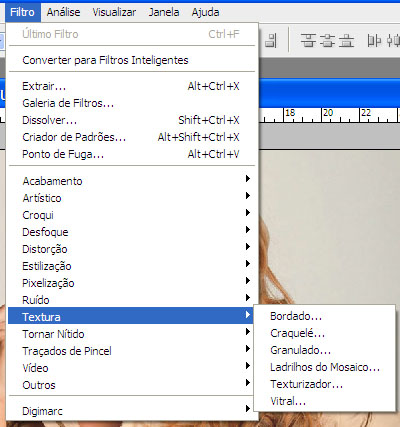Open the Digimarc submenu

tap(132, 411)
